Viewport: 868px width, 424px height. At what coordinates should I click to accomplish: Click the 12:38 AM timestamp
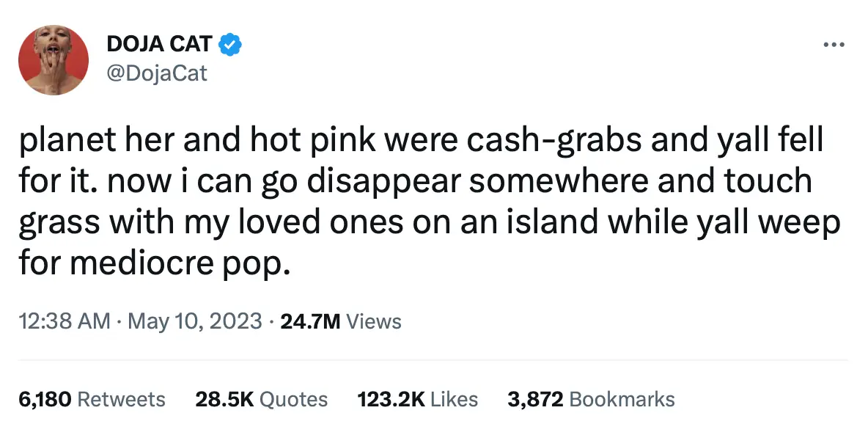point(63,321)
